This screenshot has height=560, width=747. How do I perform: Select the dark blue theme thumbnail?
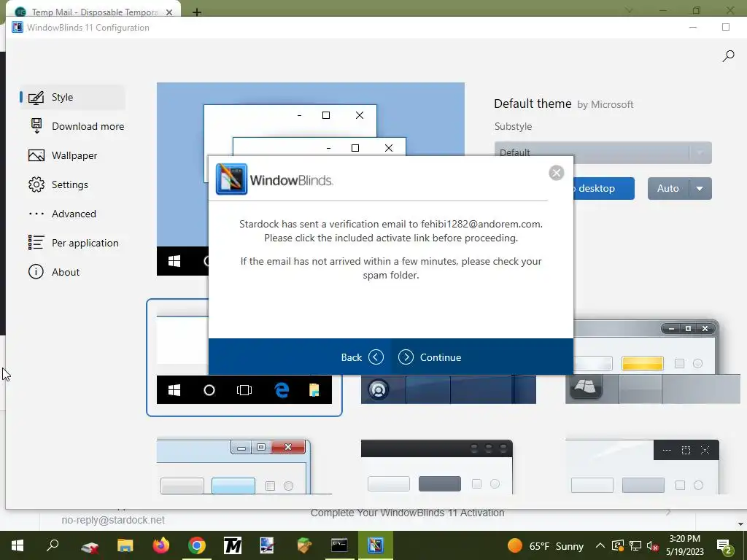tap(449, 389)
